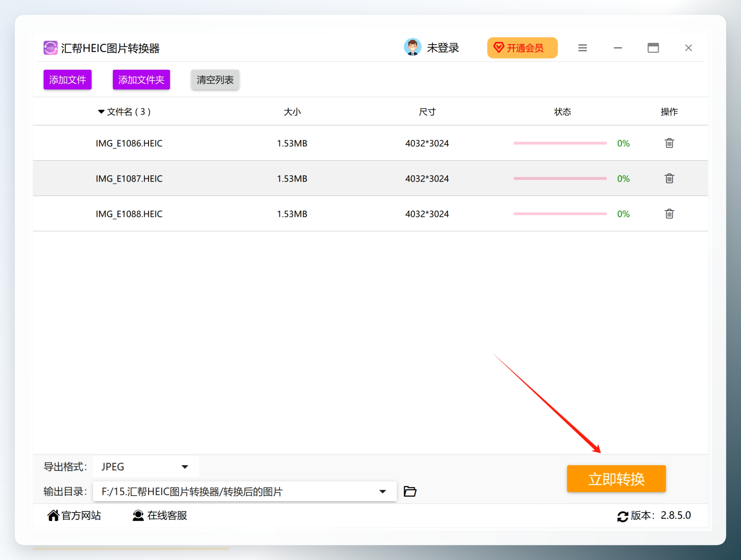741x560 pixels.
Task: Expand the 输出目录 path dropdown arrow
Action: tap(382, 491)
